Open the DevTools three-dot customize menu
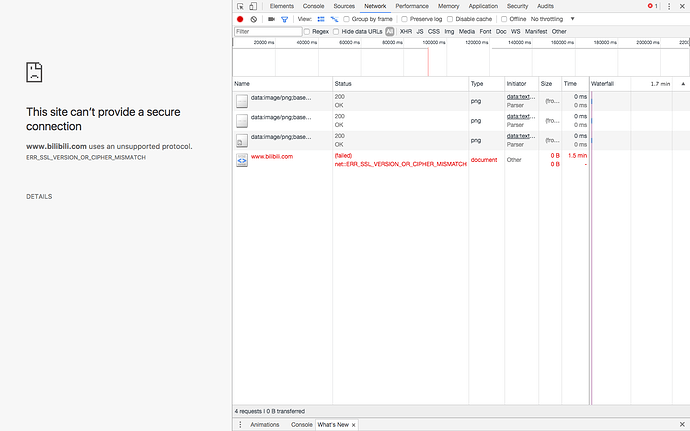Viewport: 690px width, 431px height. point(669,6)
